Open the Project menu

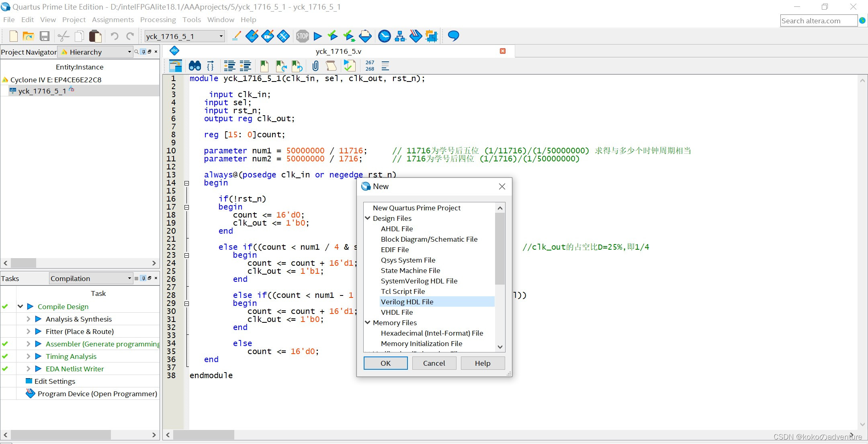pyautogui.click(x=74, y=20)
